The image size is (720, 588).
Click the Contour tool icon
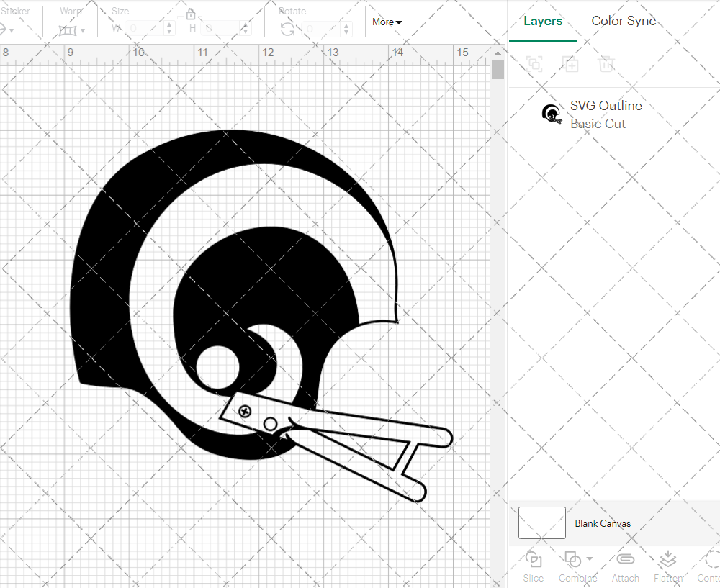point(713,559)
